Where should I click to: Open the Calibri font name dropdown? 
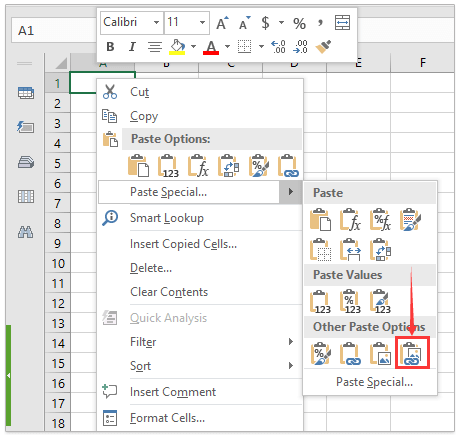coord(156,23)
